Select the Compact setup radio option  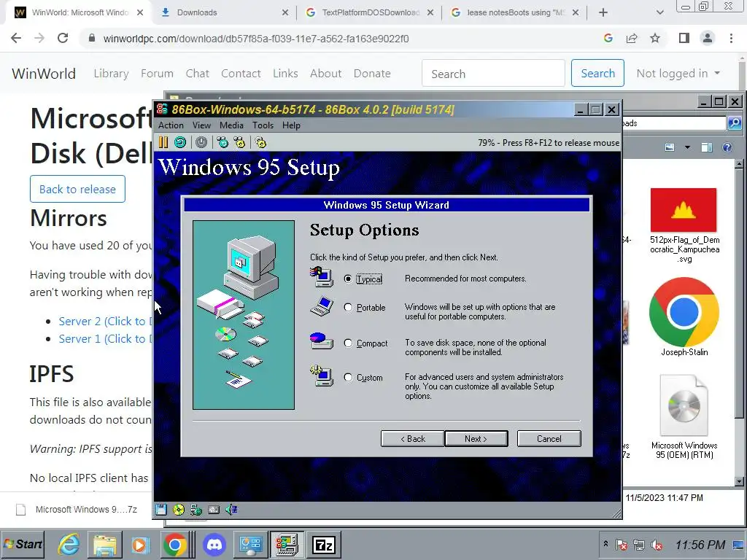click(x=348, y=343)
